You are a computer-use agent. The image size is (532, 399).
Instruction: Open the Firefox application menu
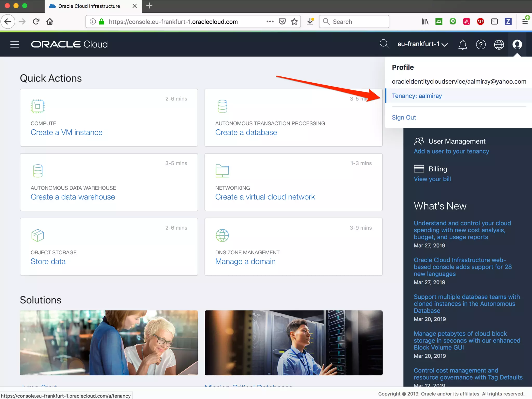[525, 22]
